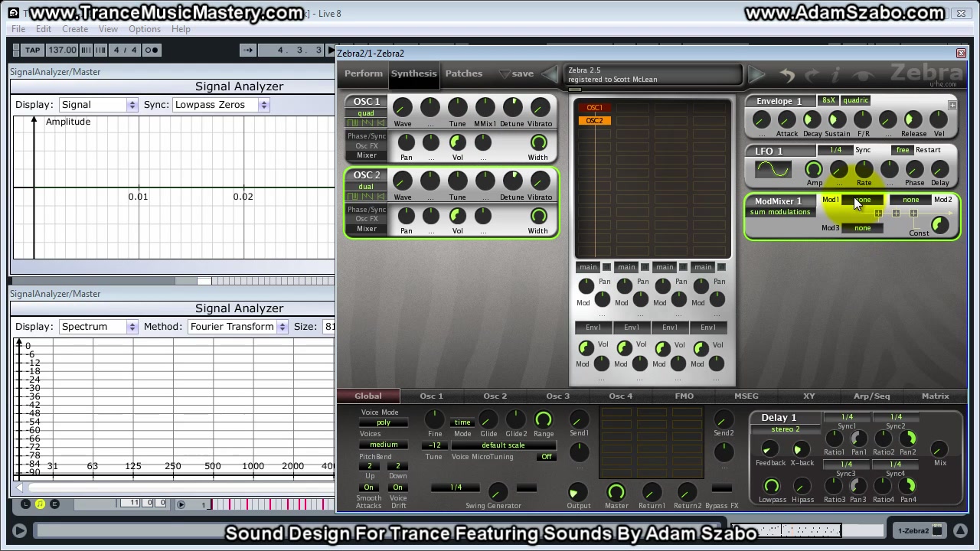980x551 pixels.
Task: Turn the OSC 1 Wave knob
Action: coord(402,108)
